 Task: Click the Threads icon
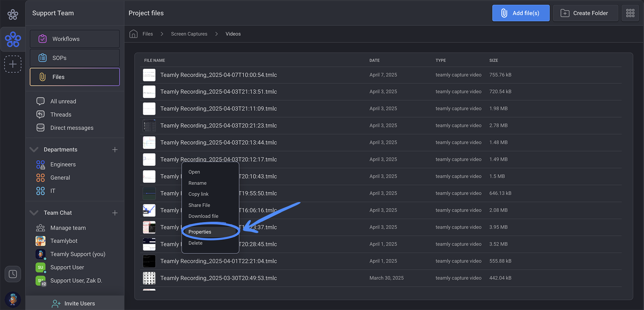click(40, 114)
